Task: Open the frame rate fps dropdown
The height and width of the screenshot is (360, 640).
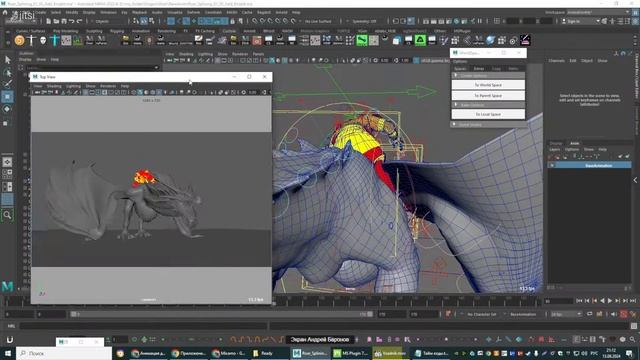Action: point(566,314)
